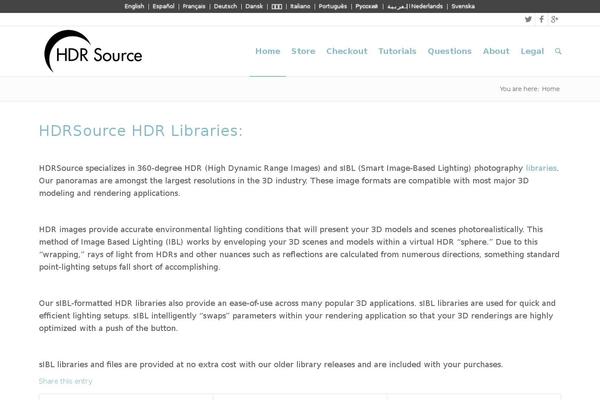Switch language to English
The width and height of the screenshot is (600, 400).
click(134, 6)
